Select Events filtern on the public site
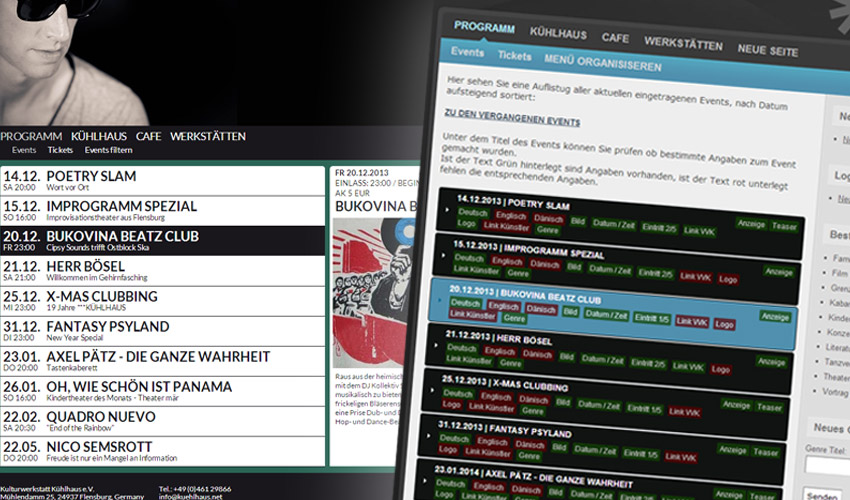This screenshot has width=850, height=500. point(108,150)
